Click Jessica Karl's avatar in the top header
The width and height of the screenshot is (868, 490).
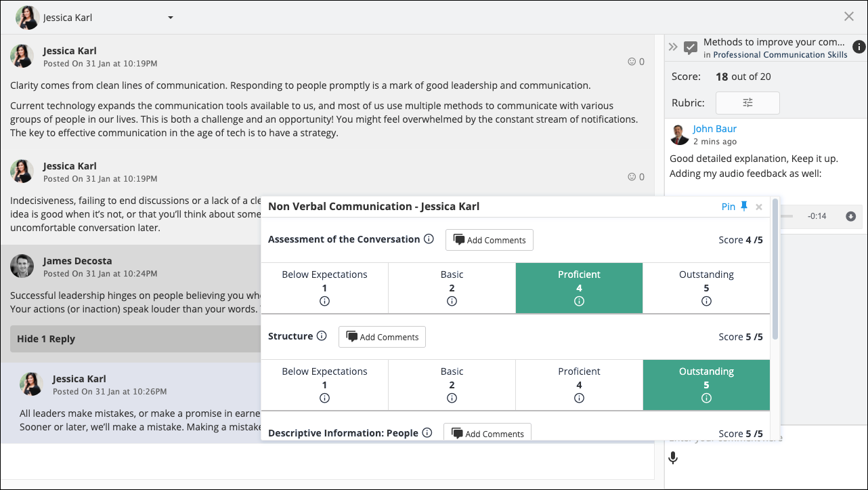(x=27, y=18)
